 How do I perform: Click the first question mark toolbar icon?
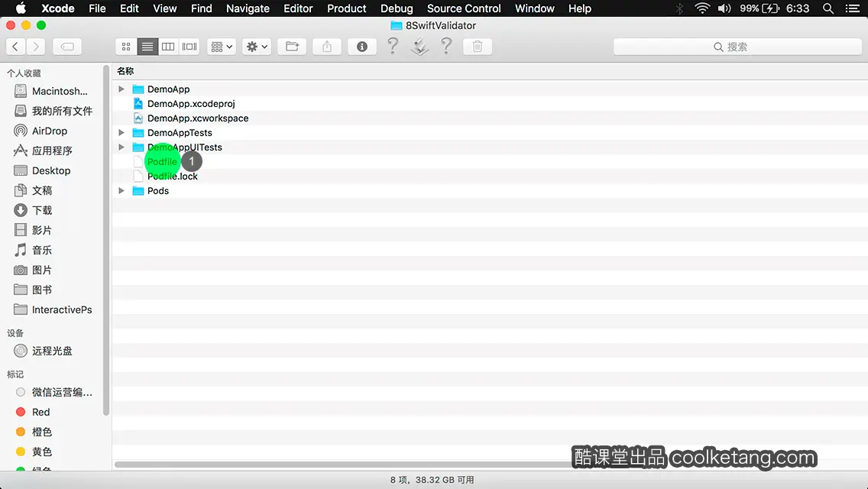(393, 46)
